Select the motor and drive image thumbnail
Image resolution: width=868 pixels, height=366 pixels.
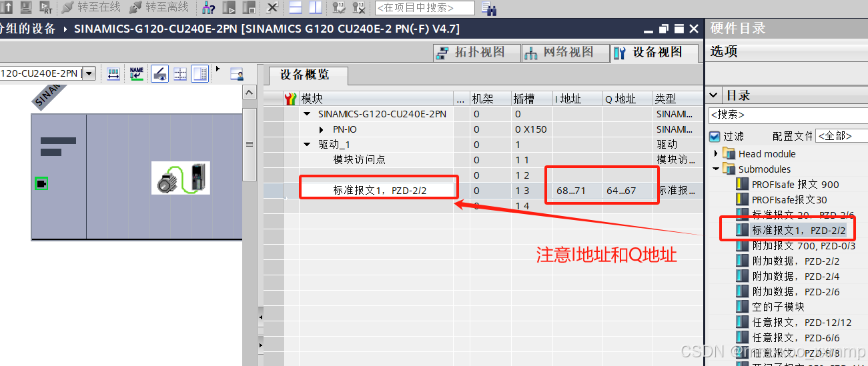181,178
